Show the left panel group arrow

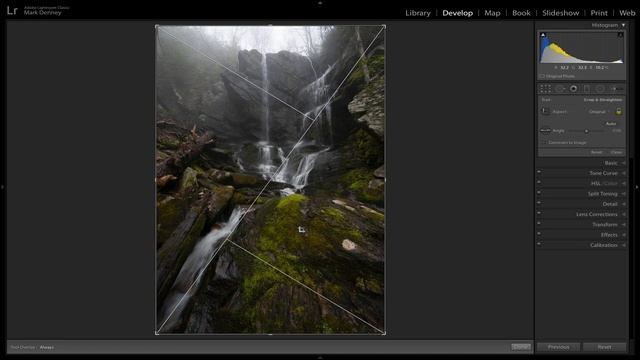(2, 187)
